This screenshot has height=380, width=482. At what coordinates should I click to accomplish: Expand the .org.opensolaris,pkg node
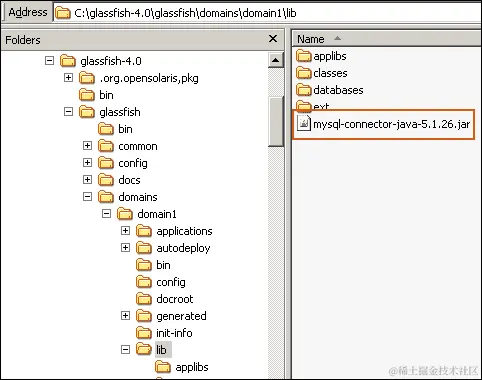click(68, 78)
